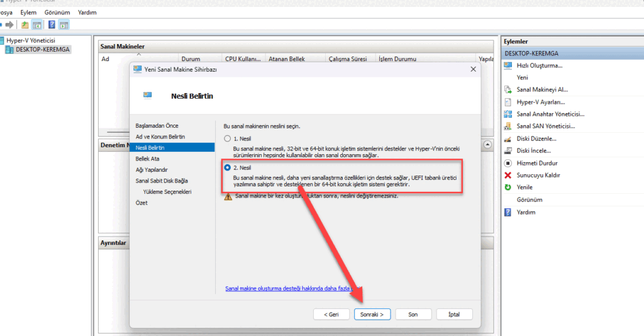The image size is (644, 336).
Task: Click the 2. Nesil description mentioning UEFI
Action: (x=345, y=181)
